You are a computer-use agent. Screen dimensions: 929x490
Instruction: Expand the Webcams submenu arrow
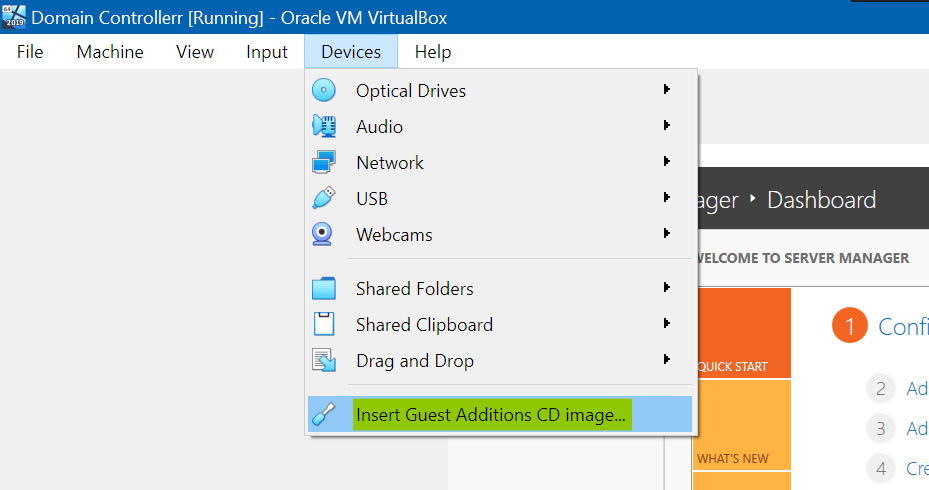click(x=667, y=233)
